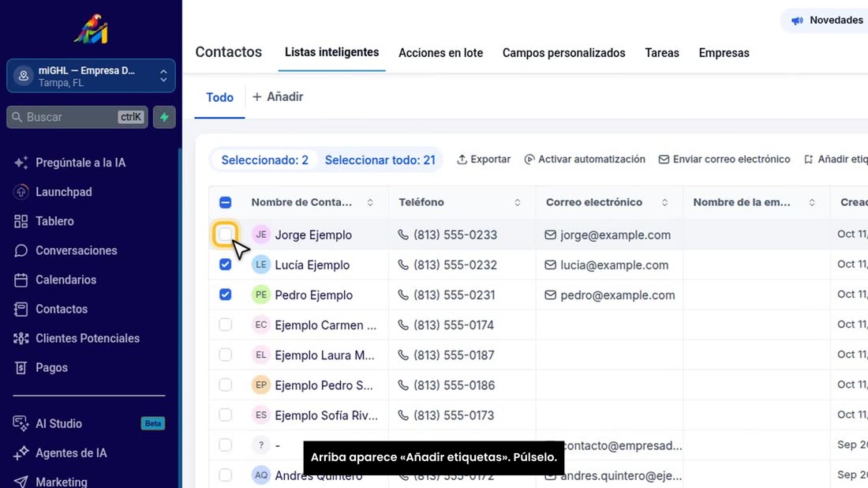This screenshot has height=488, width=868.
Task: Click the green lightning quick actions icon
Action: click(x=164, y=117)
